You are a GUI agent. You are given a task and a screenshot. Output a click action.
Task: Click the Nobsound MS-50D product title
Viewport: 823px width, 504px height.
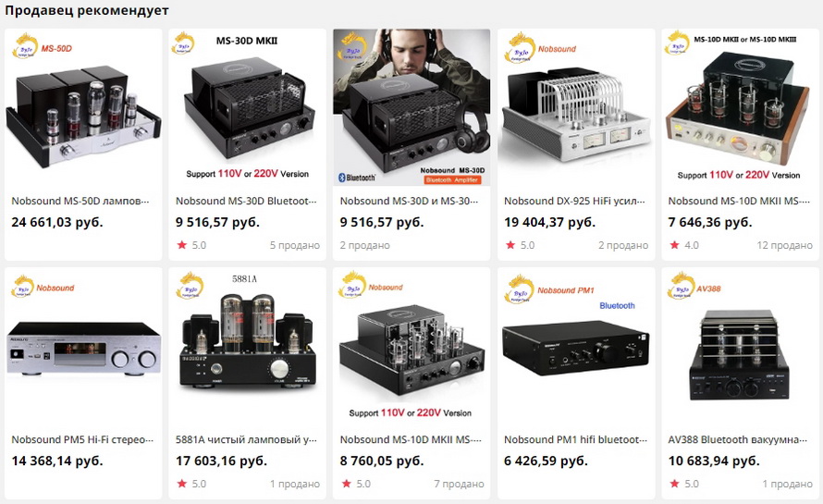coord(80,201)
